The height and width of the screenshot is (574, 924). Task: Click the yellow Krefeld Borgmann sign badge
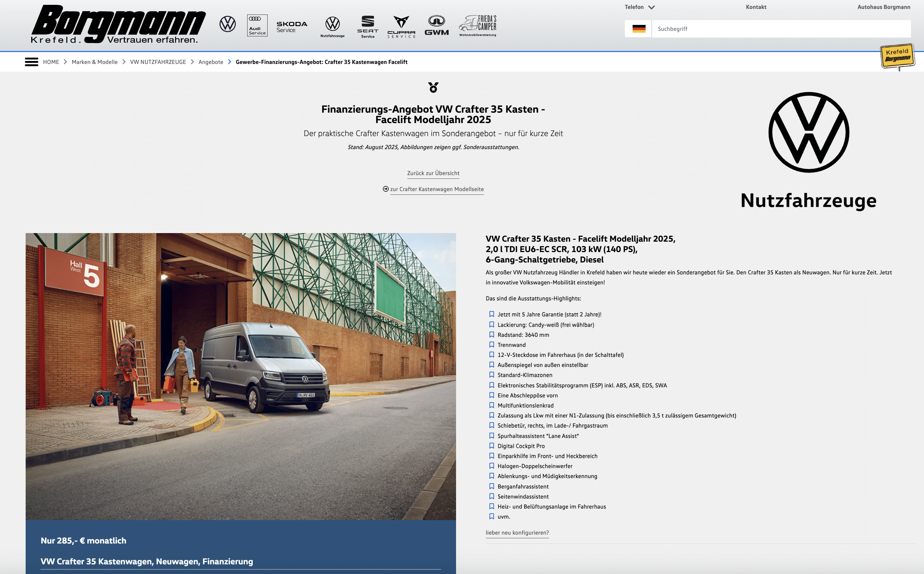[x=898, y=57]
